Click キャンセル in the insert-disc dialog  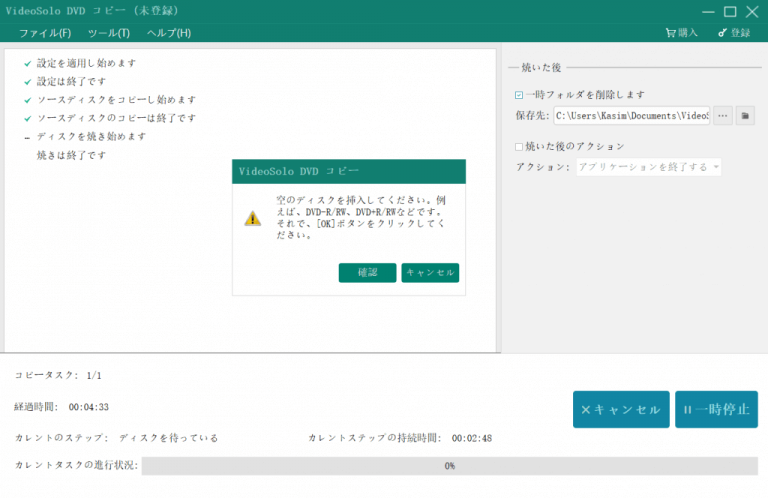click(x=430, y=273)
